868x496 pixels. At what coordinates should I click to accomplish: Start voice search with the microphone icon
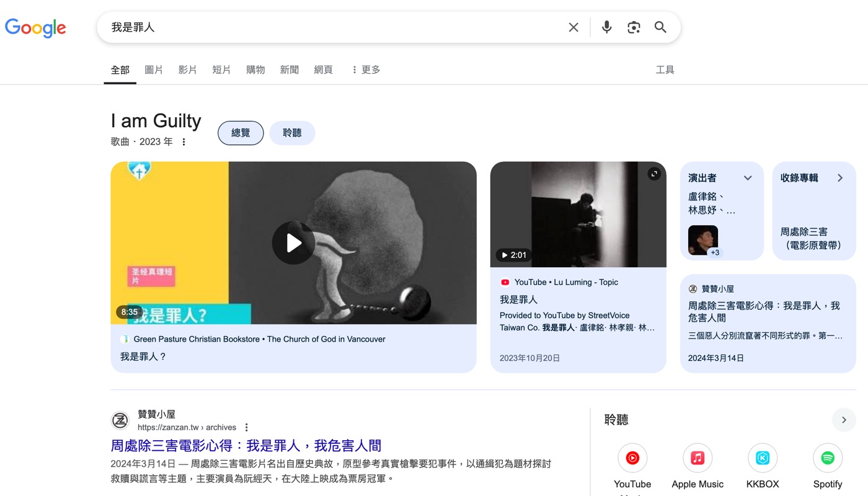607,27
